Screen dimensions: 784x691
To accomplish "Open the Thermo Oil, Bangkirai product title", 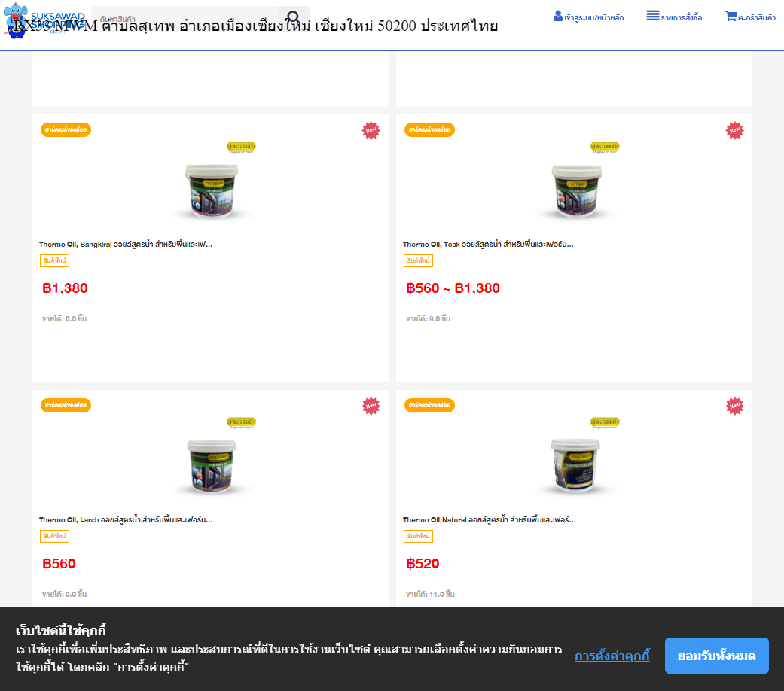I will [x=126, y=244].
